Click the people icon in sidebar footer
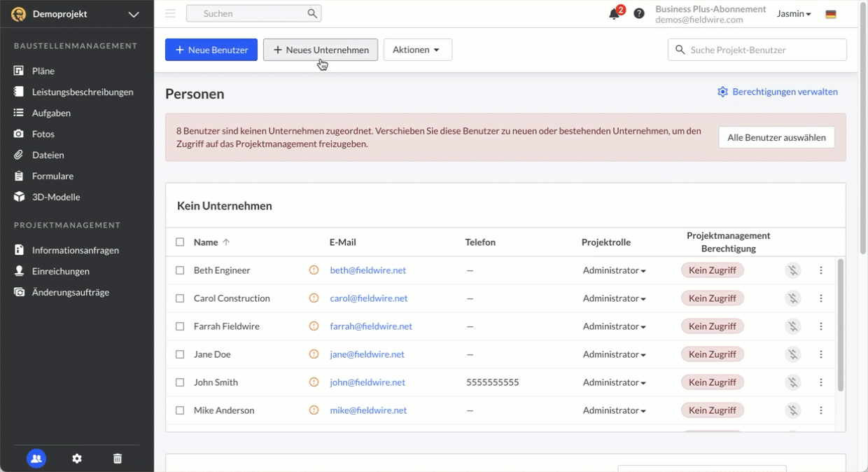This screenshot has width=868, height=472. click(x=36, y=459)
